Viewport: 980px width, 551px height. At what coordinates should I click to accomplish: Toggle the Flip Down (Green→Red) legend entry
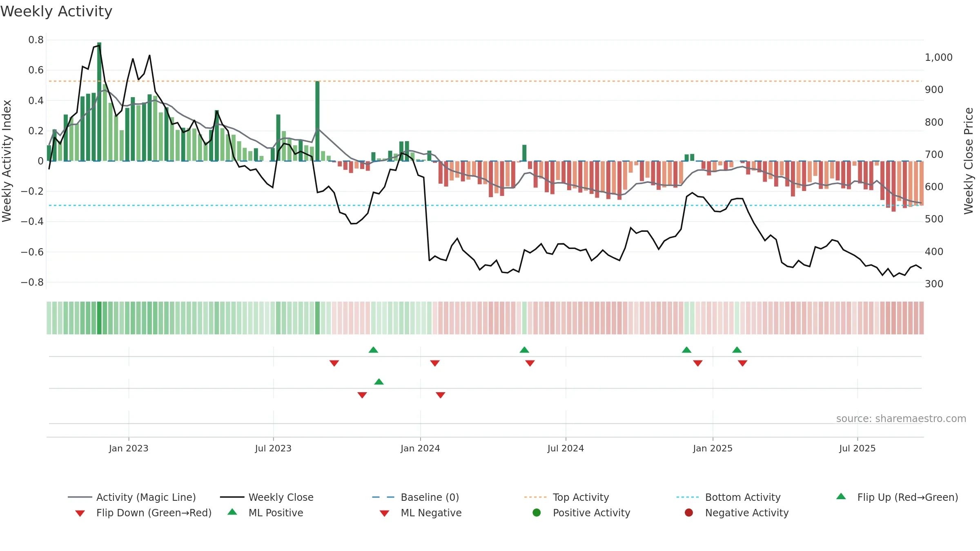tap(143, 513)
